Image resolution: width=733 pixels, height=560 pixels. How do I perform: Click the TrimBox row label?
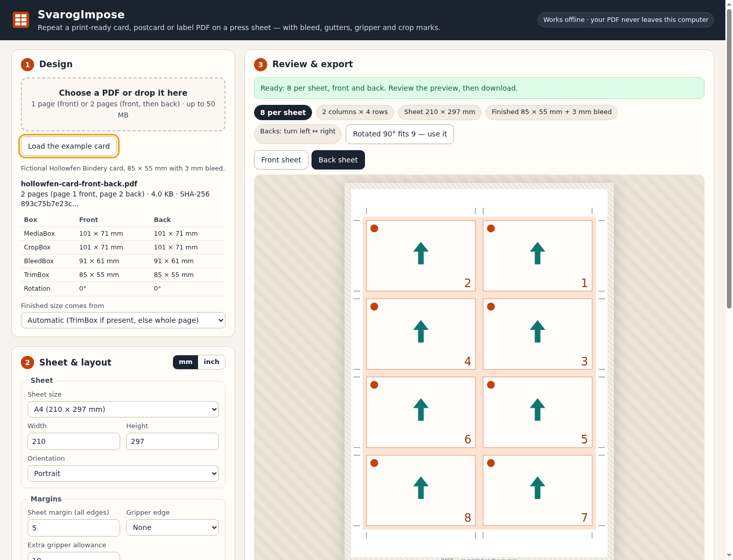(x=37, y=275)
